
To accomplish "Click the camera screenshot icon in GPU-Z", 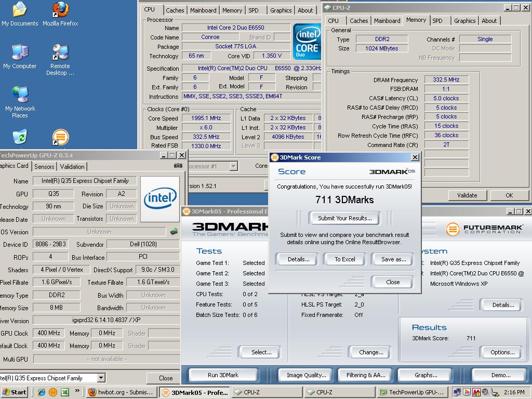I will click(x=178, y=166).
